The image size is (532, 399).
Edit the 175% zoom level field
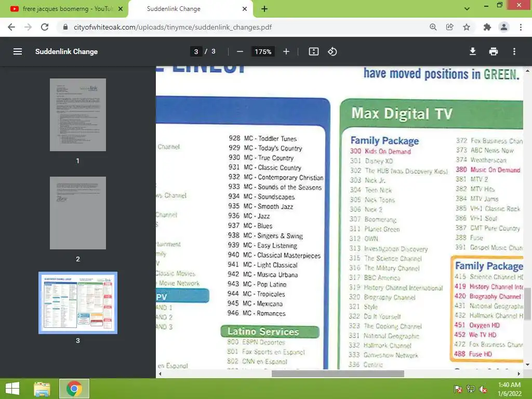pyautogui.click(x=263, y=51)
